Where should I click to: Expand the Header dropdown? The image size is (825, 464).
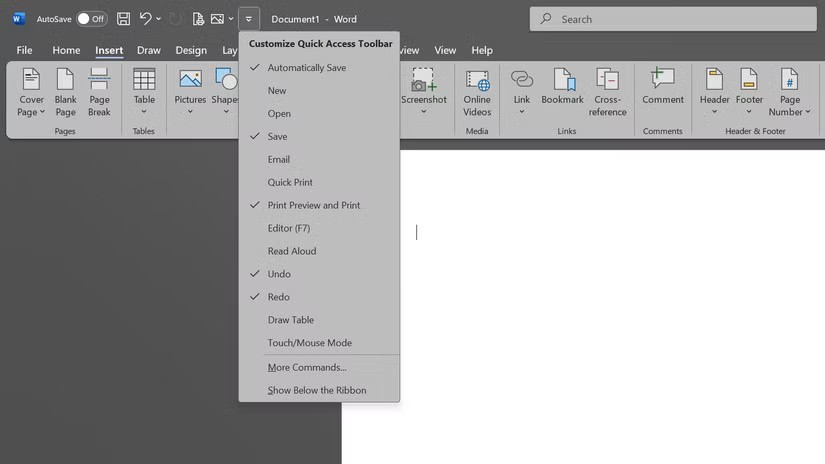(x=714, y=92)
